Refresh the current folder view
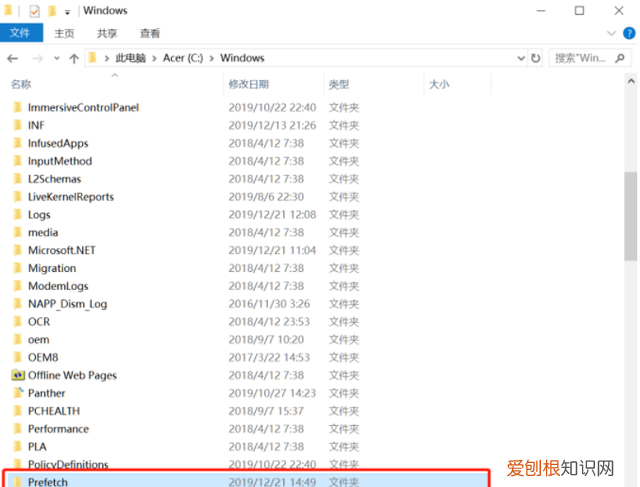 pyautogui.click(x=536, y=58)
